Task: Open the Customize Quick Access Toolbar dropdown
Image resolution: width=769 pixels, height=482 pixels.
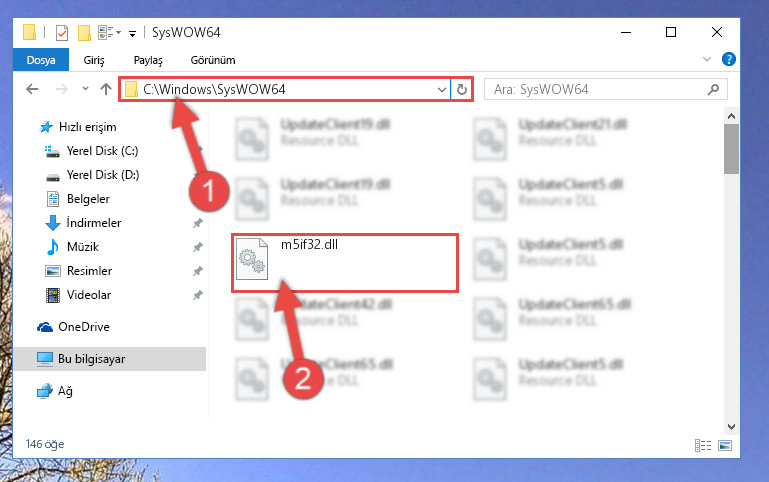Action: click(x=132, y=33)
